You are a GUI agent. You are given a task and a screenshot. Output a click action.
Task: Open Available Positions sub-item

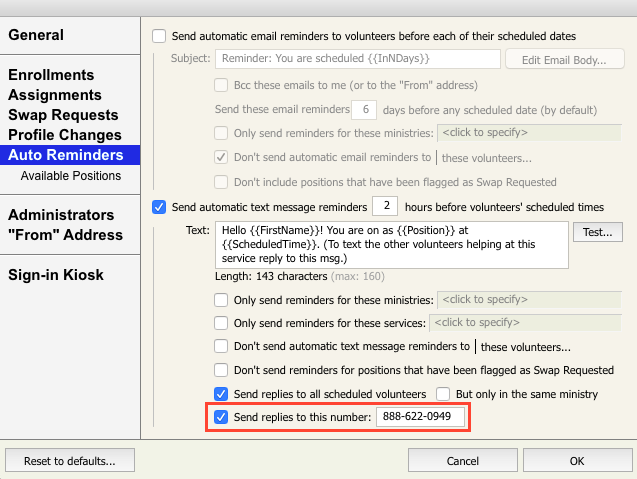(x=71, y=176)
